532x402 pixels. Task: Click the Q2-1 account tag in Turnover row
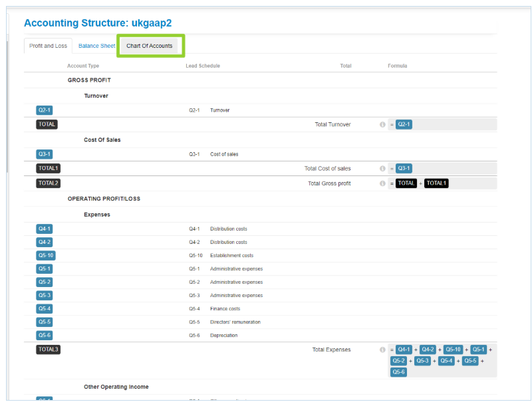tap(44, 110)
